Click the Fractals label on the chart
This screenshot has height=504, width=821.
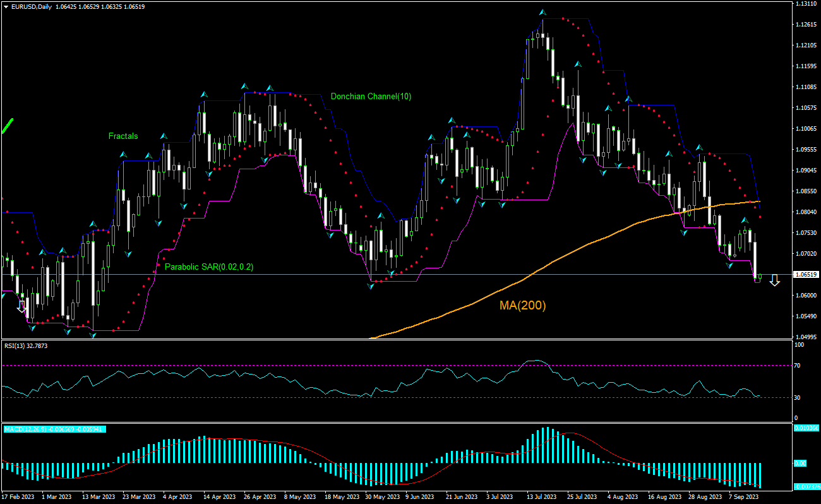tap(123, 136)
